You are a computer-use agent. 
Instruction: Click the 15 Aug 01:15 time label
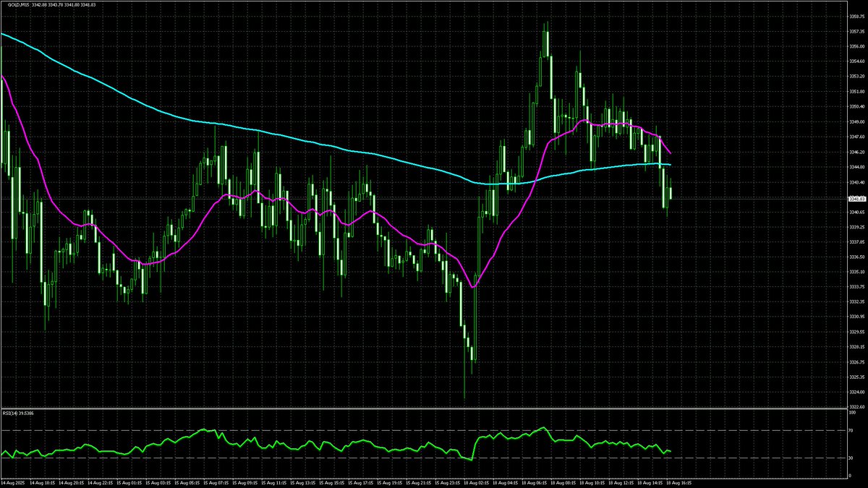click(x=130, y=482)
